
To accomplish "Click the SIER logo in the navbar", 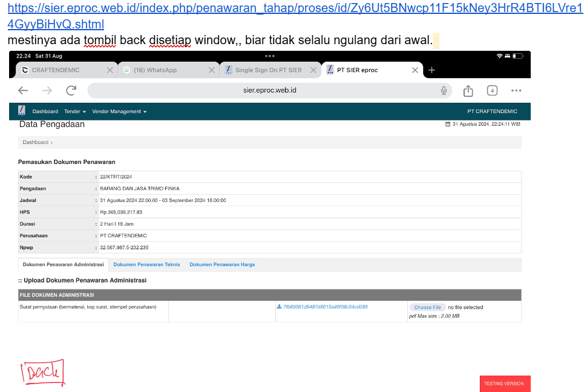I will click(22, 111).
